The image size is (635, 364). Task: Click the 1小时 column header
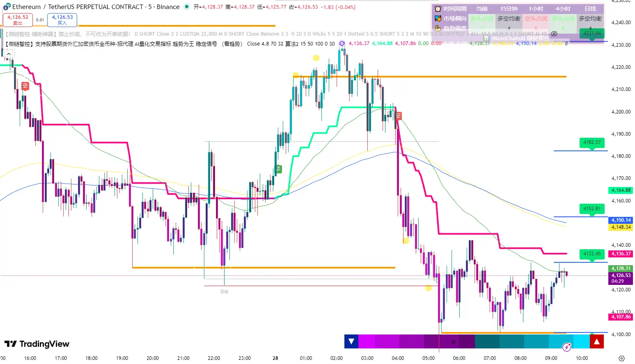pyautogui.click(x=536, y=9)
